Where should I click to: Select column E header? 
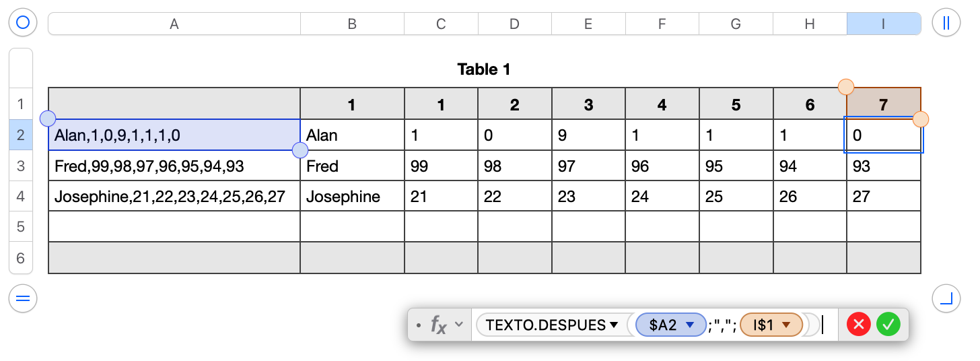pyautogui.click(x=588, y=24)
